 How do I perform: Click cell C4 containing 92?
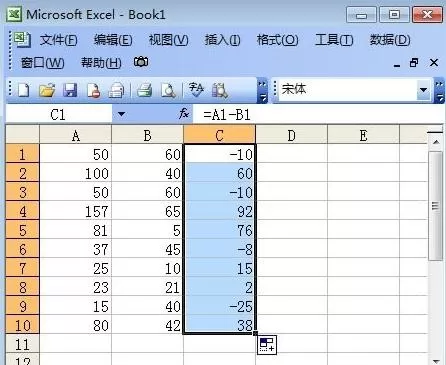[x=219, y=211]
